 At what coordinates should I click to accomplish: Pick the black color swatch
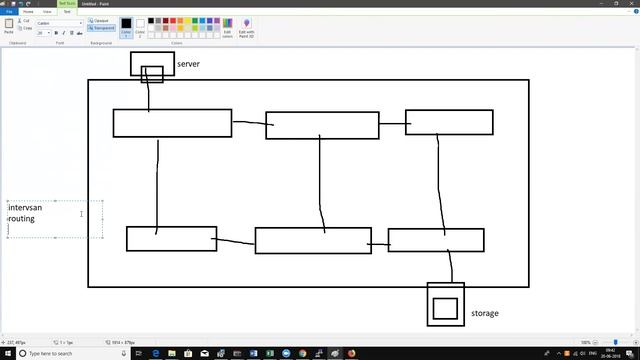tap(151, 20)
